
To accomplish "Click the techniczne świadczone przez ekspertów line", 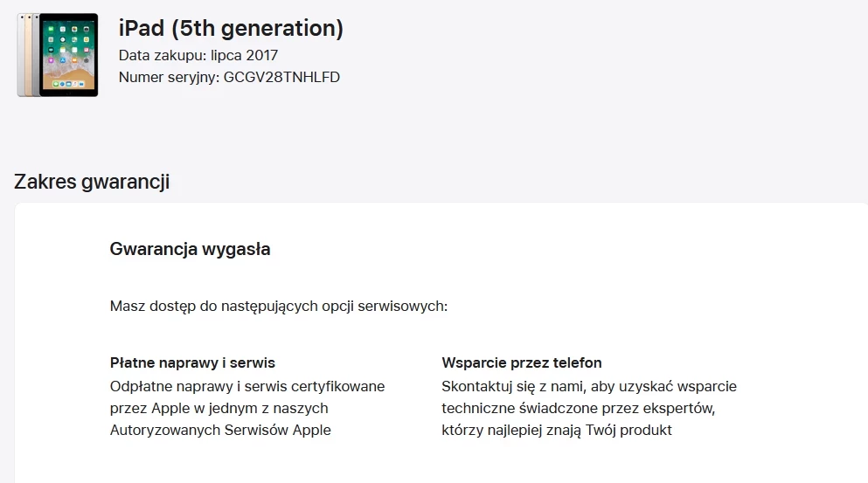I will point(579,408).
